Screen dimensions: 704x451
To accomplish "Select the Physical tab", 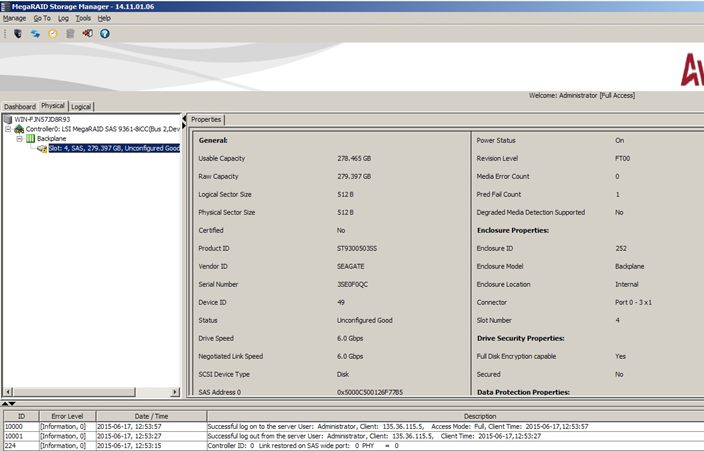I will 53,106.
